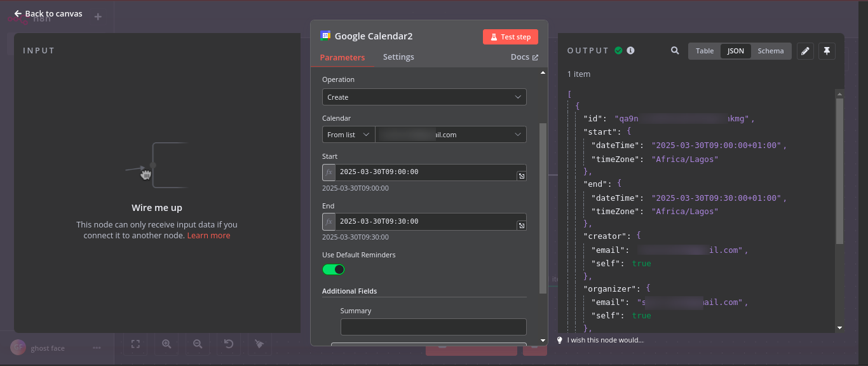The height and width of the screenshot is (366, 868).
Task: Pin the output data with pin icon
Action: (x=826, y=51)
